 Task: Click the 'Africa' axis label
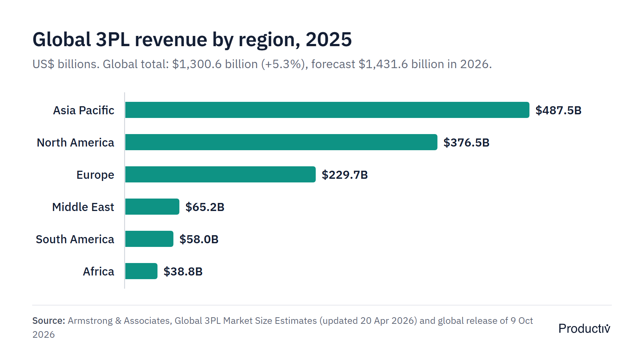99,271
